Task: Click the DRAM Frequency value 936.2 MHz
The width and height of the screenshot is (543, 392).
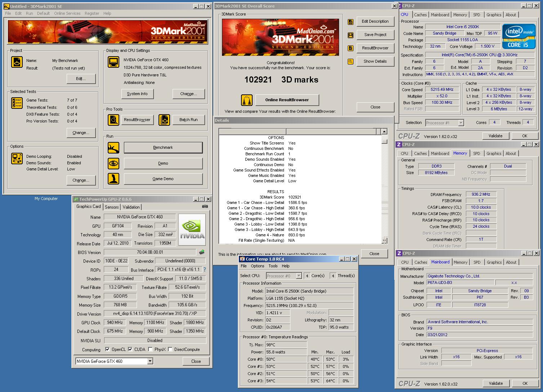Action: (481, 194)
